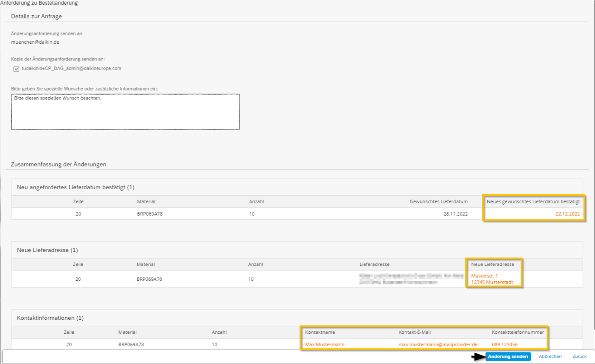
Task: Click the Neue Lieferadresse column header
Action: click(492, 265)
